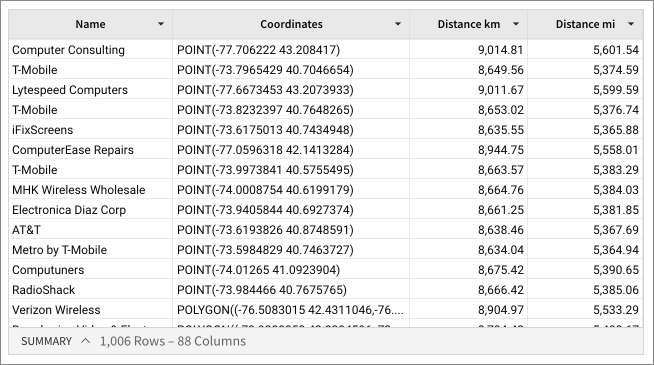Click coordinates POINT(-73.5984829 40.7463727)
Image resolution: width=654 pixels, height=365 pixels.
coord(265,250)
